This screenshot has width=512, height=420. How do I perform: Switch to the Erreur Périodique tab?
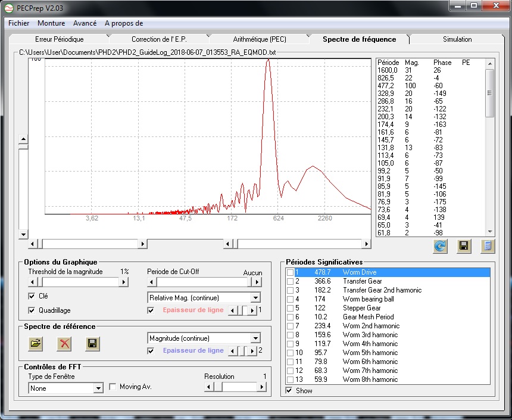pos(59,39)
